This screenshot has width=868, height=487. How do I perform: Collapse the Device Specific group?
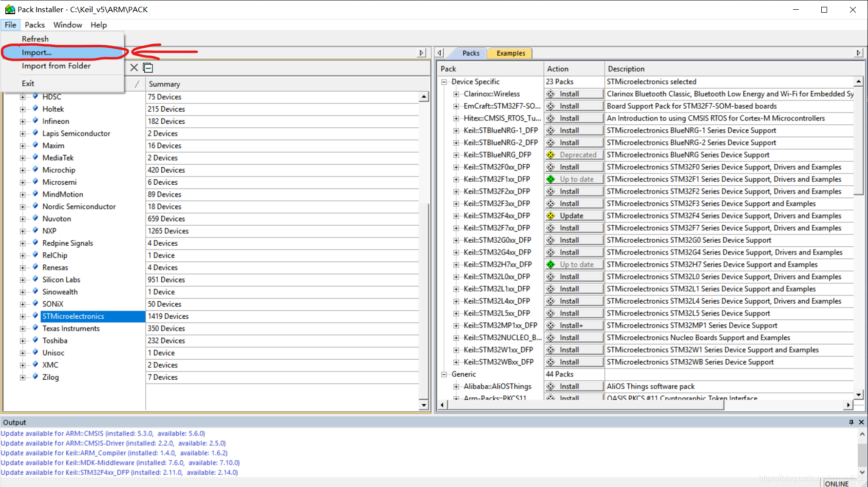(x=444, y=82)
